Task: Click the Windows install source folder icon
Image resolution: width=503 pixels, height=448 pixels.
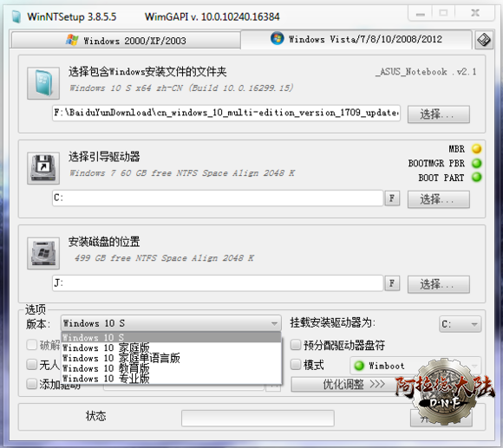Action: pos(43,83)
